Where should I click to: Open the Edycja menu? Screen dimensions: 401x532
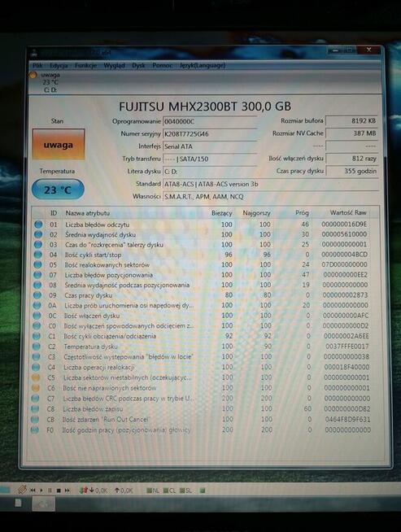59,65
